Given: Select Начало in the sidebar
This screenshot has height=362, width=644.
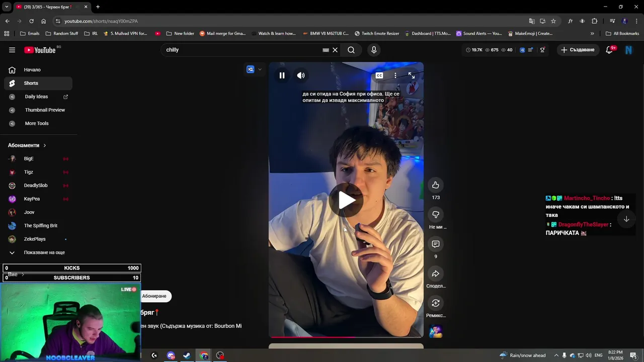Looking at the screenshot, I should tap(38, 70).
